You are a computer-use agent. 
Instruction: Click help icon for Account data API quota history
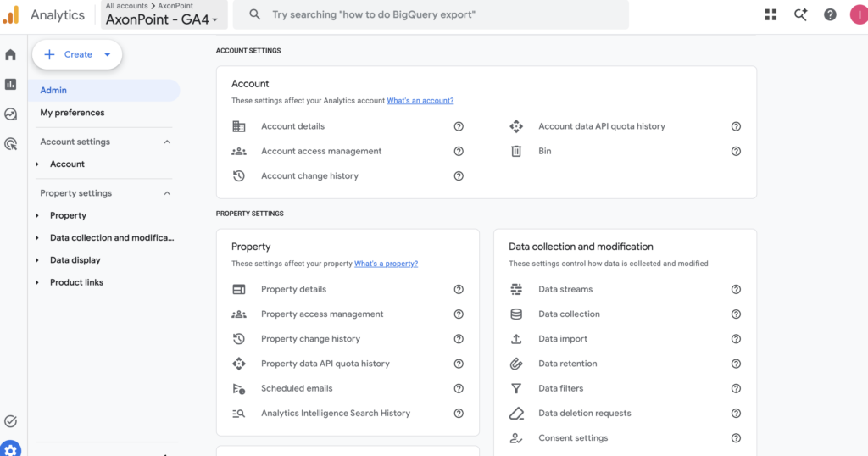tap(736, 126)
